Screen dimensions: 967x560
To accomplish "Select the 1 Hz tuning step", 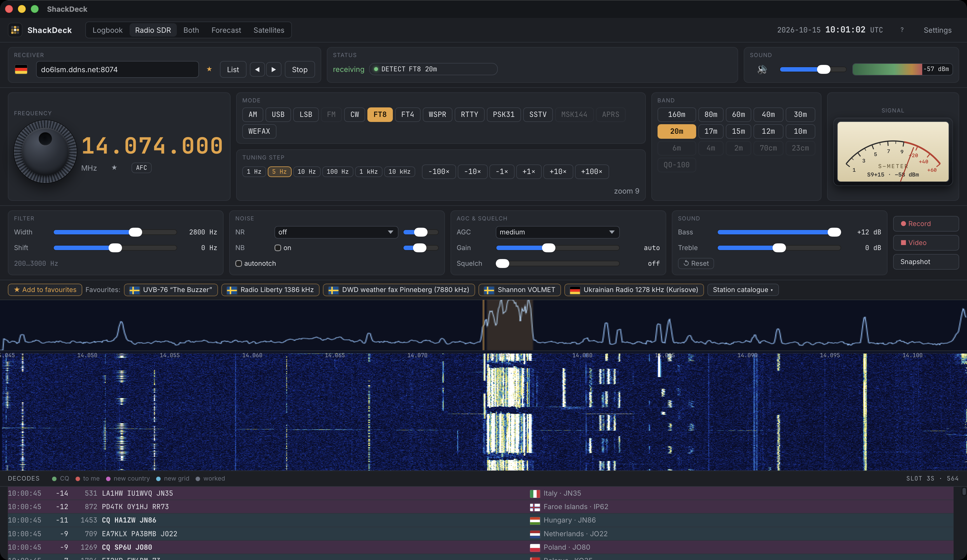I will tap(254, 171).
